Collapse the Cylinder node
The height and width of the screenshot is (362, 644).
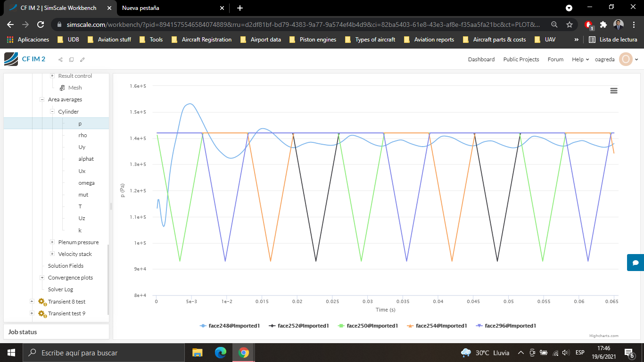(52, 112)
